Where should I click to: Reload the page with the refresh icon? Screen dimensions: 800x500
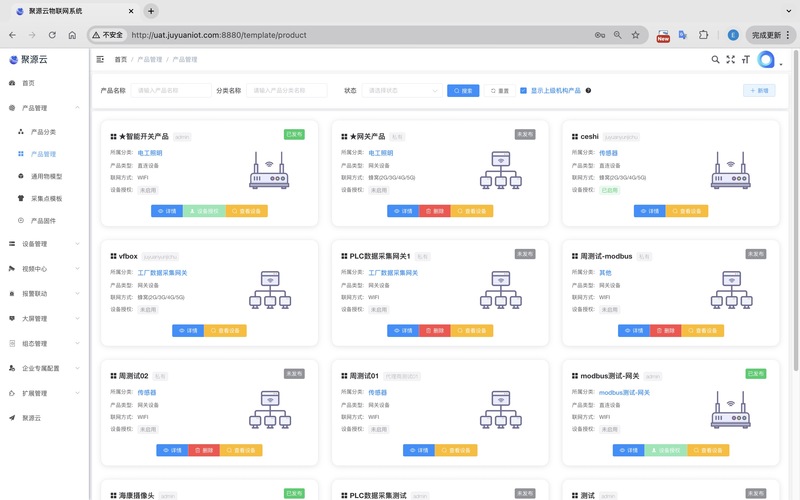[x=52, y=35]
